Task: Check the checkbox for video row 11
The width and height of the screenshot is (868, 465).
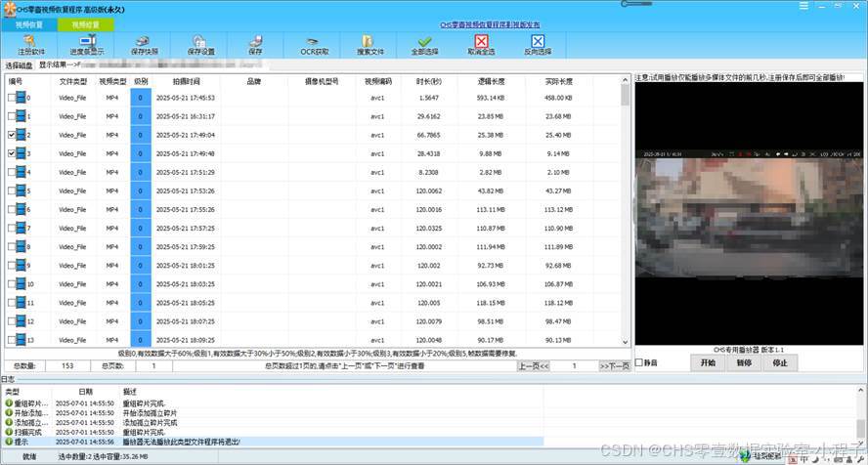Action: click(12, 303)
